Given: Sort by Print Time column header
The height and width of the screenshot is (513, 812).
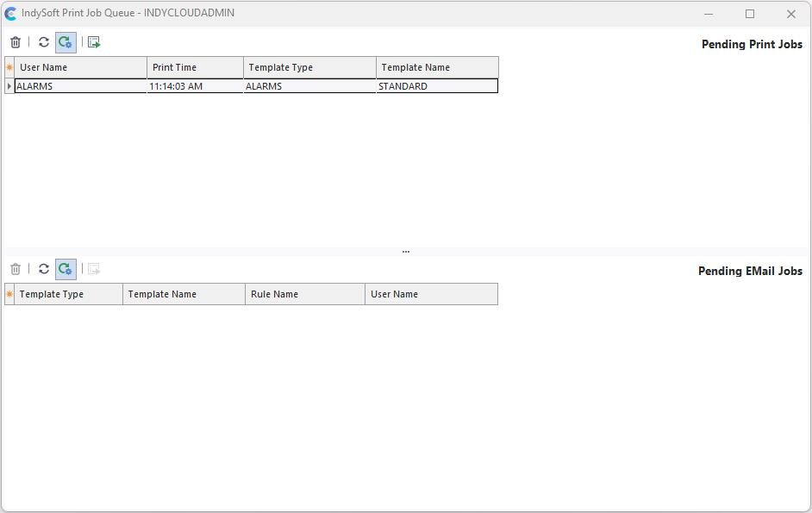Looking at the screenshot, I should click(195, 67).
